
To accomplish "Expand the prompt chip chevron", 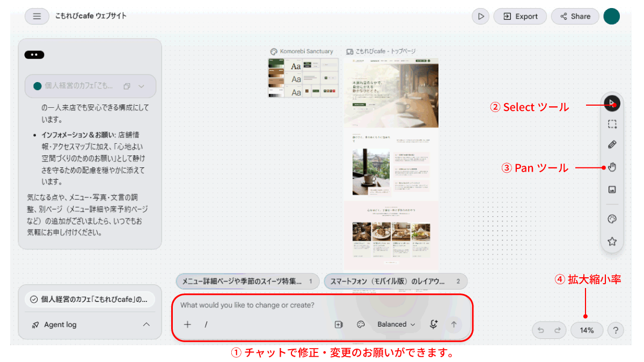I will [142, 86].
